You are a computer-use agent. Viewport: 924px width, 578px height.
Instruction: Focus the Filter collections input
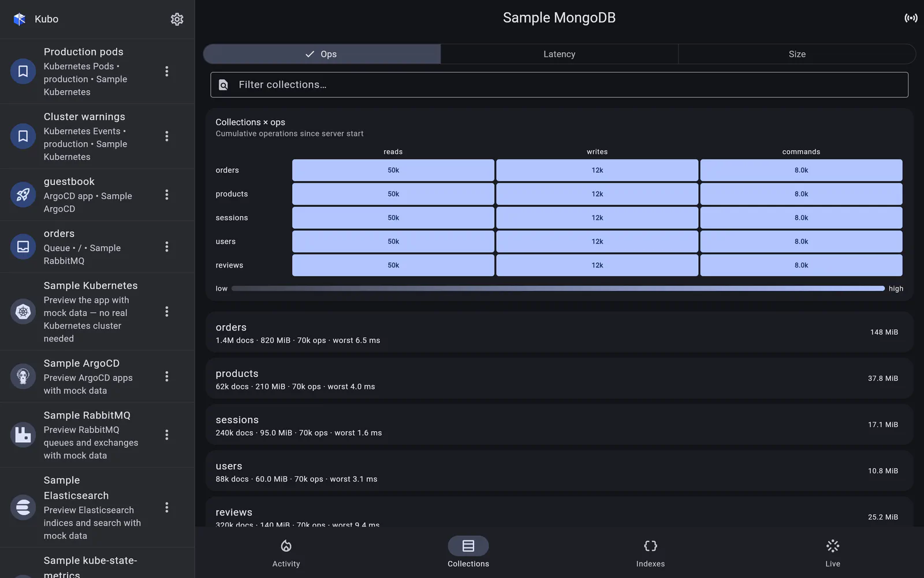coord(559,85)
